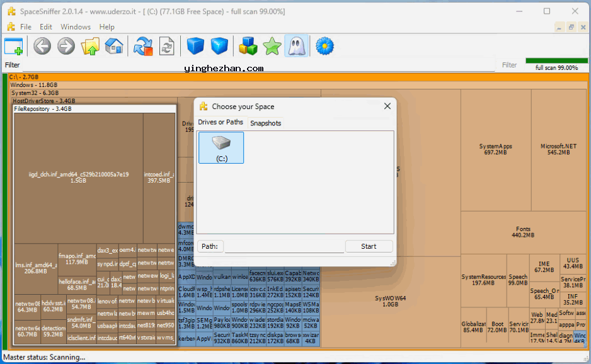
Task: Minimize the inner child view window
Action: click(559, 27)
